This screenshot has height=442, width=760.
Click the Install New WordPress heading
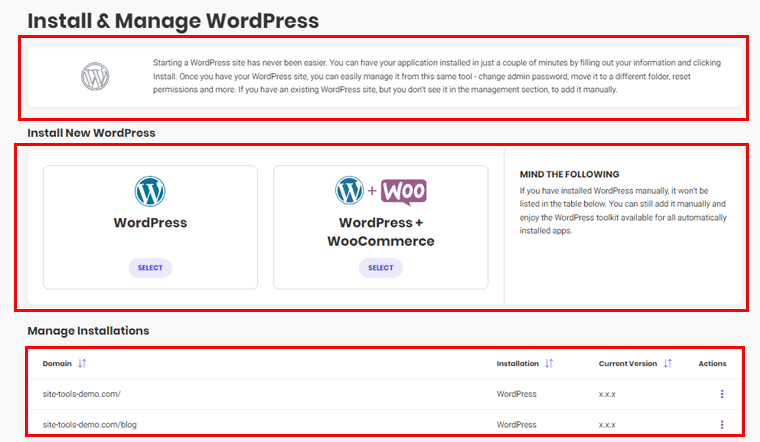(91, 133)
